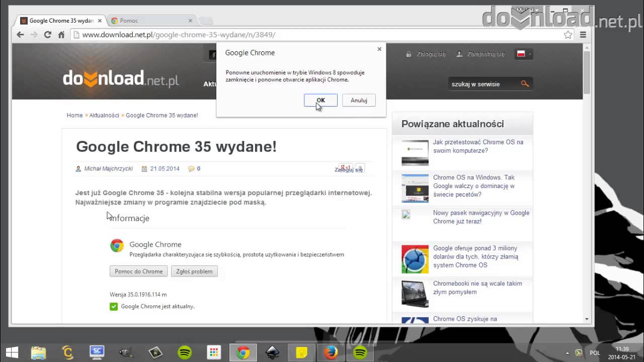
Task: Open article Chrome OS na Windows
Action: point(474,186)
